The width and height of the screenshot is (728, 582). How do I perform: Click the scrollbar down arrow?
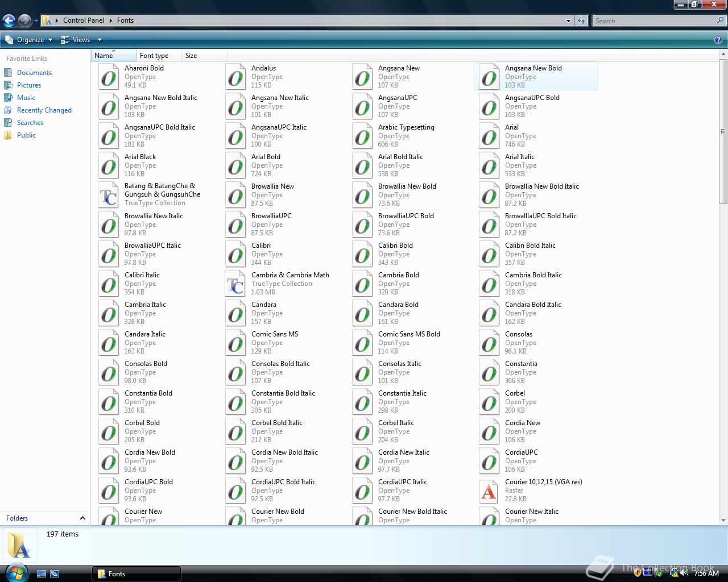tap(723, 520)
